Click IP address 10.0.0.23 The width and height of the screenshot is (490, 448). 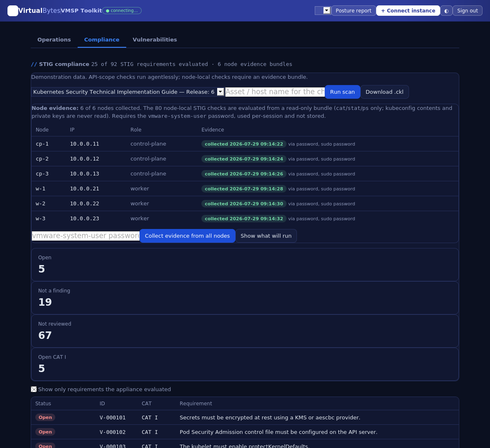click(x=84, y=219)
